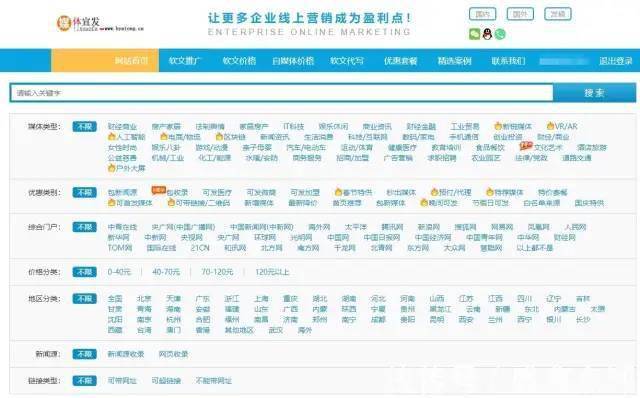This screenshot has height=398, width=640.
Task: Choose 70-120元 price range
Action: (217, 272)
